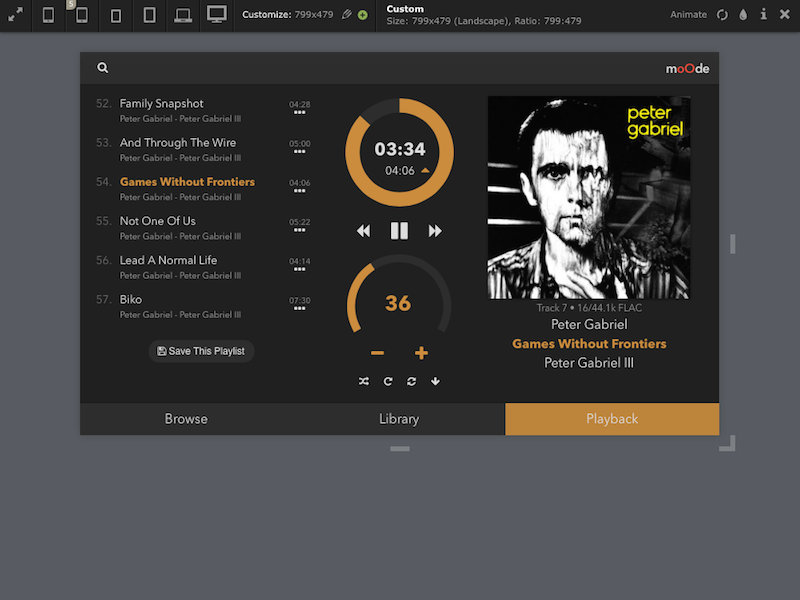Skip to the next track
Screen dimensions: 800x600
pos(435,231)
